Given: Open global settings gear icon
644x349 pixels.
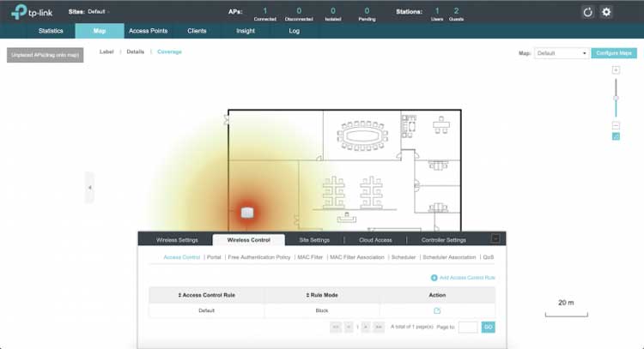Looking at the screenshot, I should (x=606, y=12).
